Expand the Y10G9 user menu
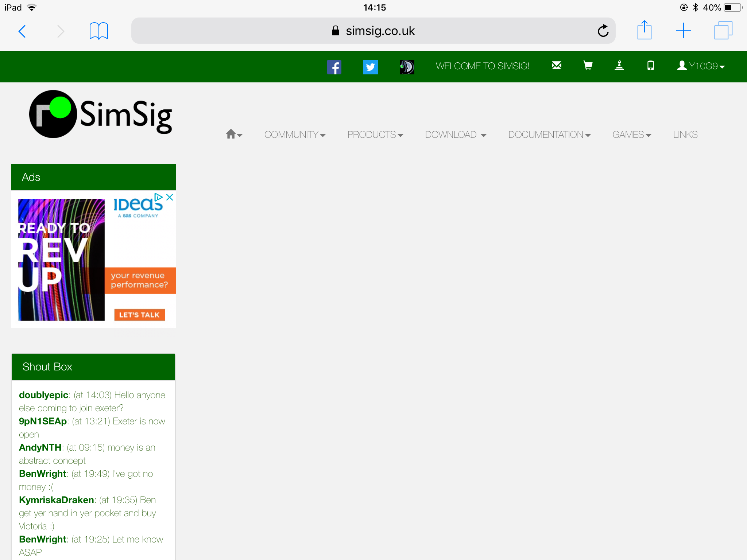 coord(701,66)
